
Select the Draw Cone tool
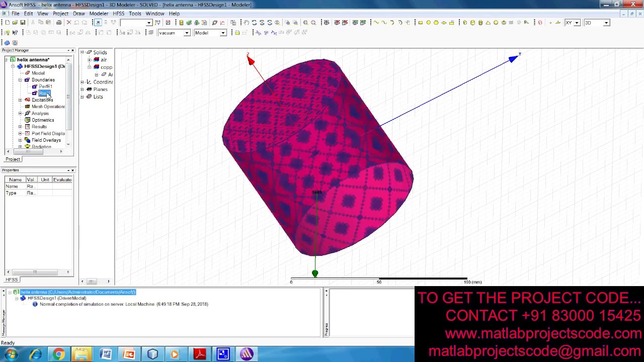click(x=488, y=23)
